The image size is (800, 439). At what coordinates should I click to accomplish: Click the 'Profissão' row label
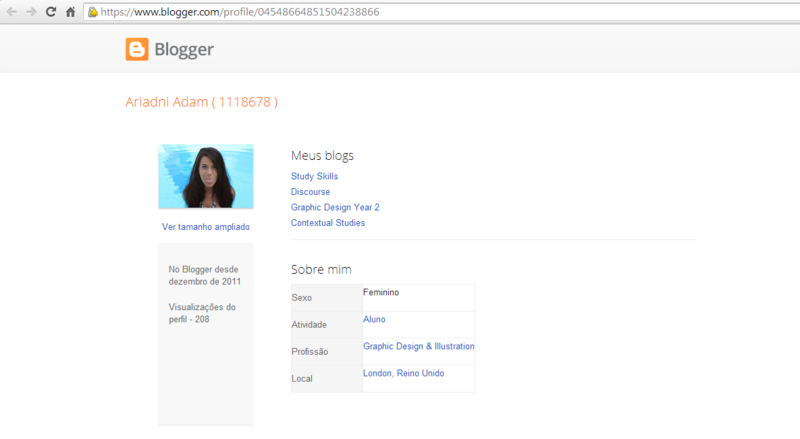310,352
